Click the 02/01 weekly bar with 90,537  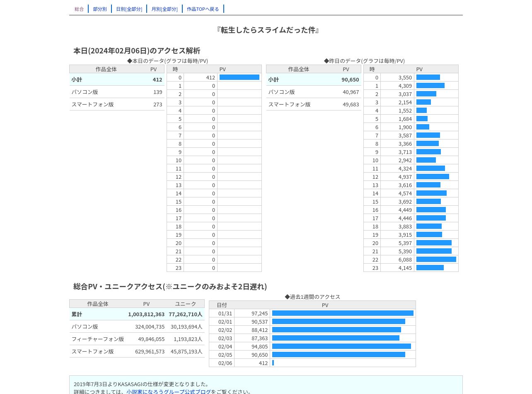339,322
